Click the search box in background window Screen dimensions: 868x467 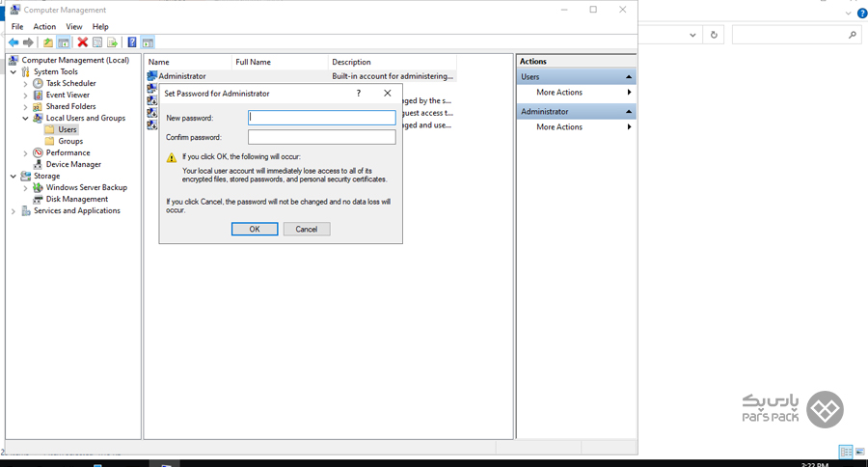[x=796, y=35]
